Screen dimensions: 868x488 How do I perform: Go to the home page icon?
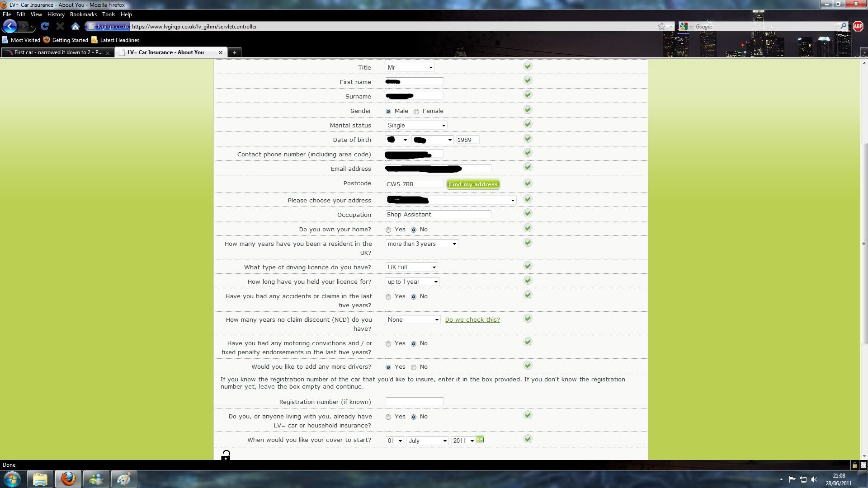[75, 26]
